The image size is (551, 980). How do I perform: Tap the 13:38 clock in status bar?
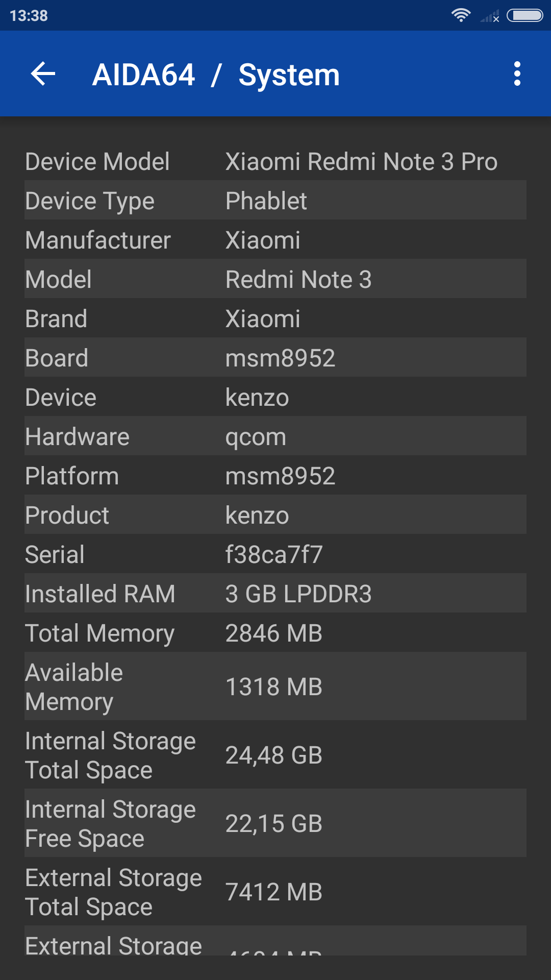pyautogui.click(x=29, y=16)
